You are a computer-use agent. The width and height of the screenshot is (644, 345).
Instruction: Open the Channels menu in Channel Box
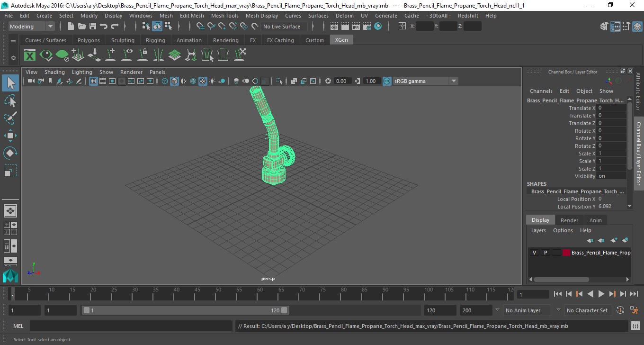[x=541, y=91]
